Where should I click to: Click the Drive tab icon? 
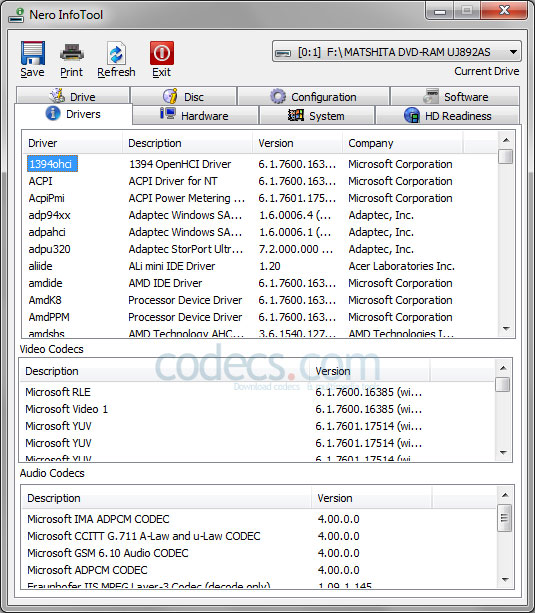57,95
